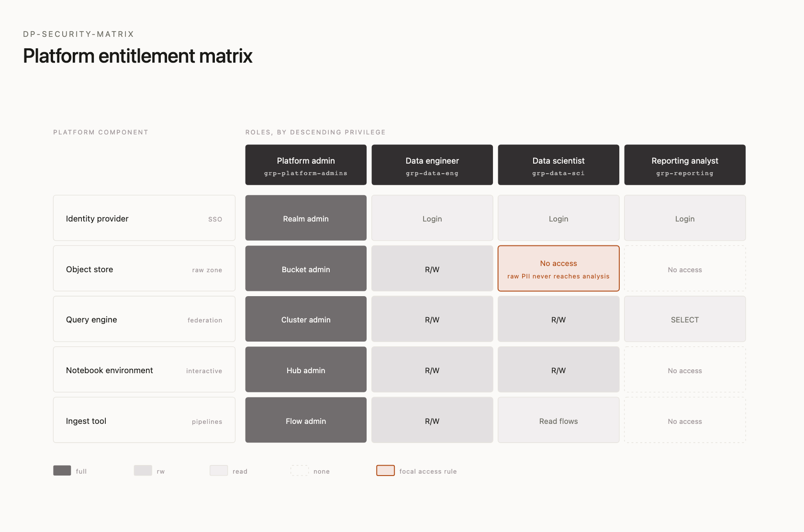Select the Identity provider component row
This screenshot has height=532, width=804.
[x=144, y=218]
